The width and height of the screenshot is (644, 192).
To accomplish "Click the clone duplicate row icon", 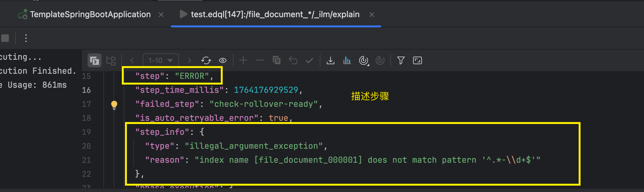I will click(277, 60).
